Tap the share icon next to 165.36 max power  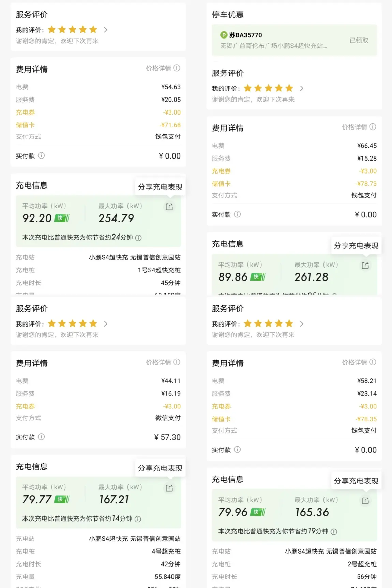coord(365,501)
